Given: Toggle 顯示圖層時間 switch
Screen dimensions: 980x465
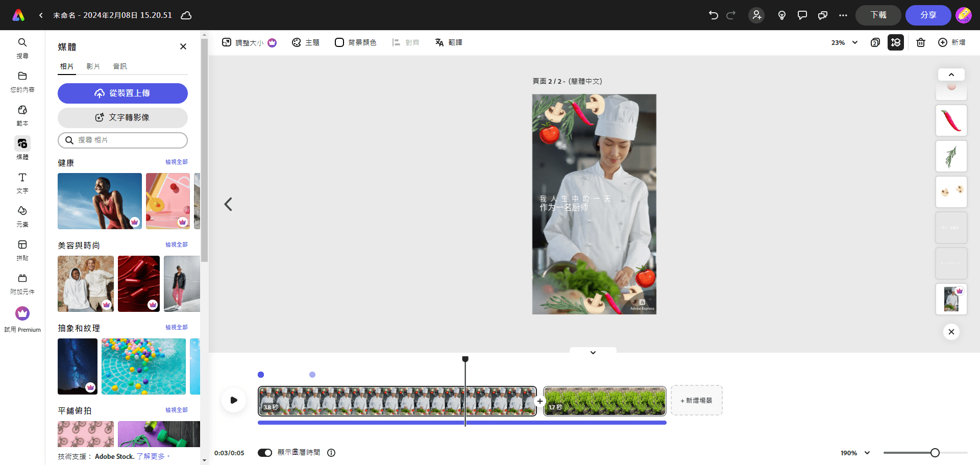Looking at the screenshot, I should pyautogui.click(x=265, y=453).
